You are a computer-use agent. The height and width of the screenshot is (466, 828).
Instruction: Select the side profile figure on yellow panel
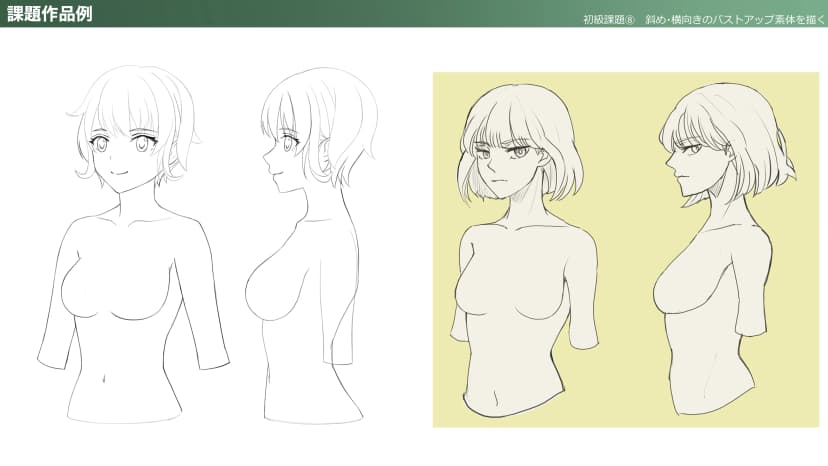(724, 249)
